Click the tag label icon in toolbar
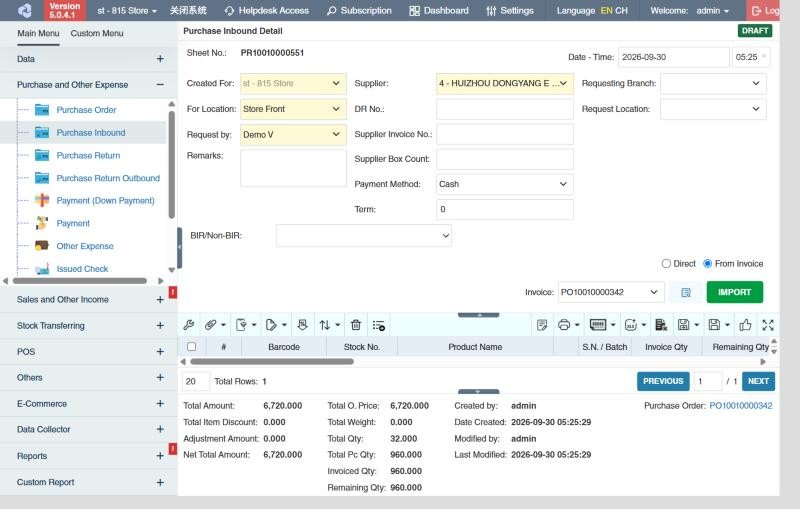Viewport: 800px width, 509px height. [x=271, y=325]
